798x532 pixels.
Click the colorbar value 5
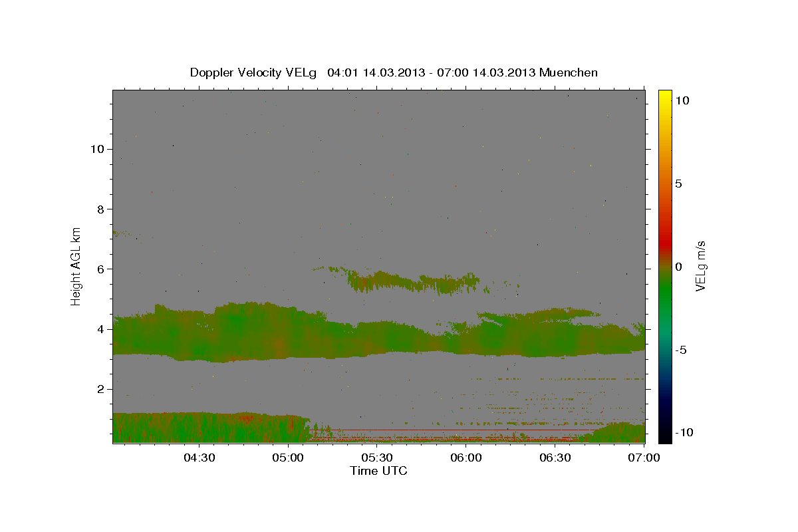678,184
